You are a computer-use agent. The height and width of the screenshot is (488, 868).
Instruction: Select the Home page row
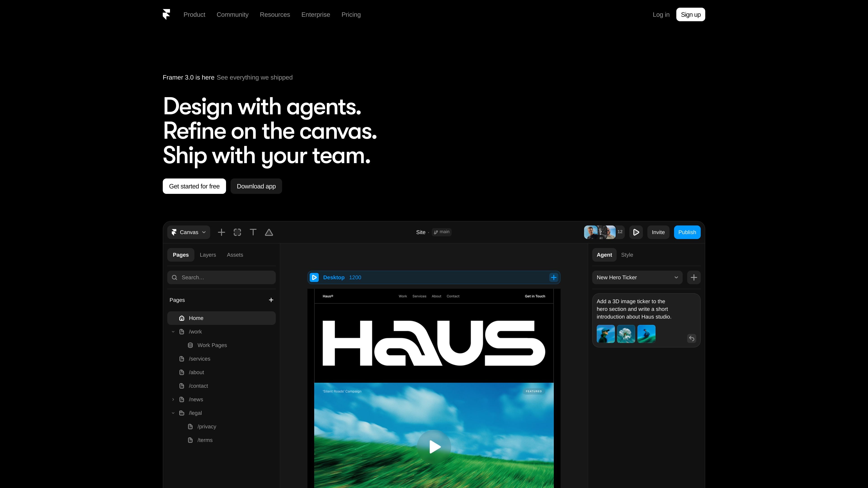pyautogui.click(x=221, y=318)
